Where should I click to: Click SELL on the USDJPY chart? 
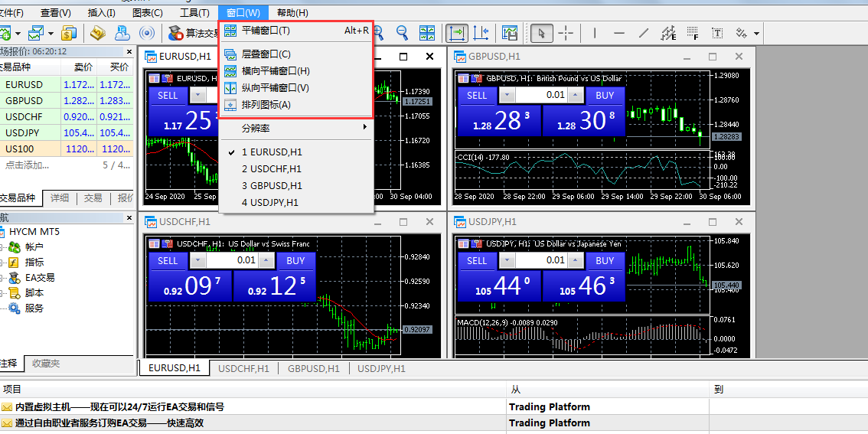pos(476,261)
